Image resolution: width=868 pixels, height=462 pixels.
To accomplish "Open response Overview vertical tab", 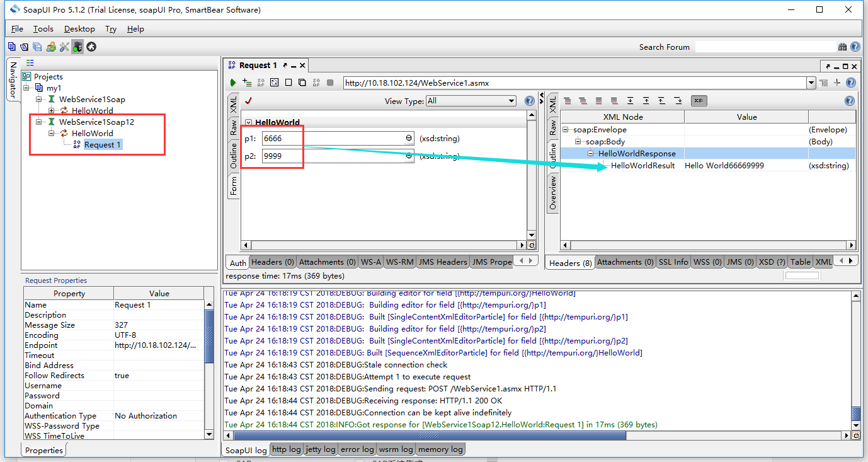I will pyautogui.click(x=552, y=192).
